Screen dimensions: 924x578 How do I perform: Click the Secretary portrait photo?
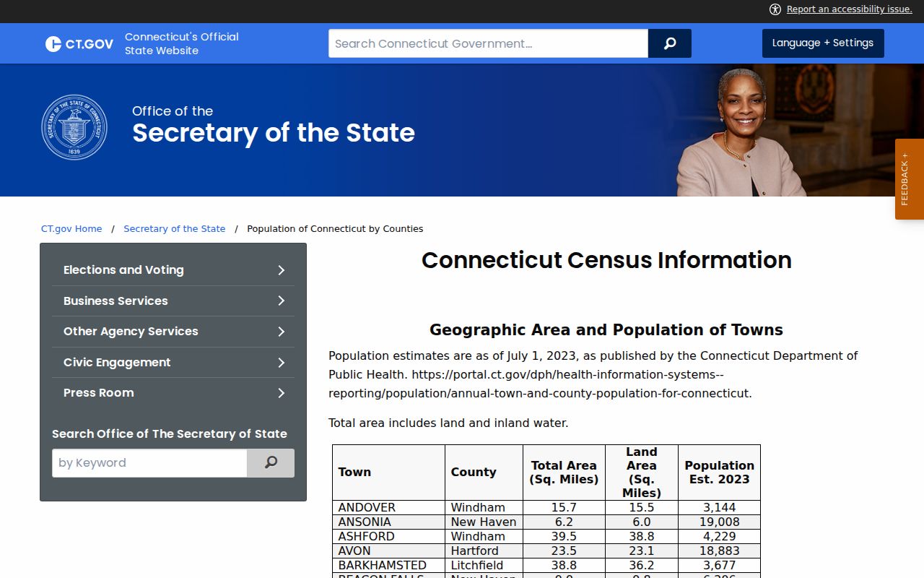coord(741,133)
